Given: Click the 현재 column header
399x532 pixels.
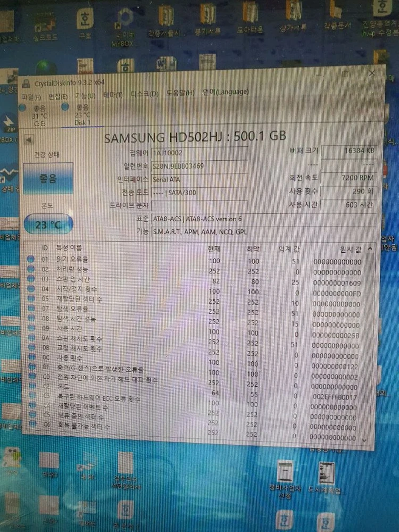Looking at the screenshot, I should click(214, 248).
